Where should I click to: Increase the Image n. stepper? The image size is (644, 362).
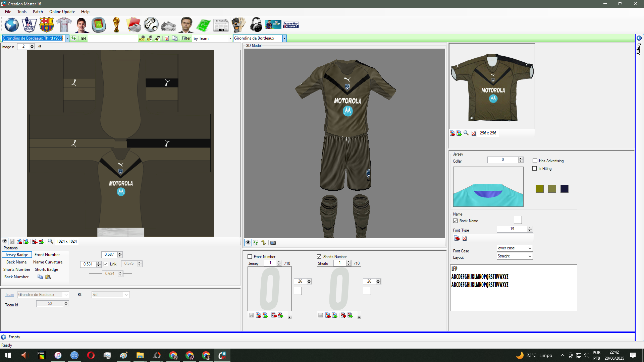pyautogui.click(x=32, y=45)
